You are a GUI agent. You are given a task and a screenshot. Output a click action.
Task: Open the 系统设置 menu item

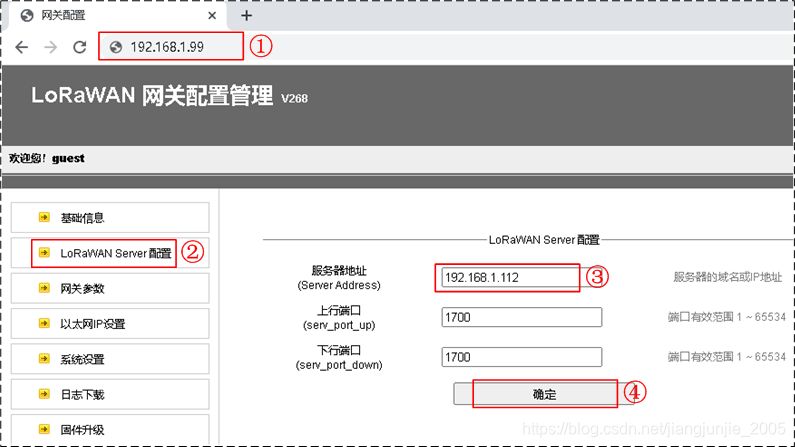tap(110, 359)
